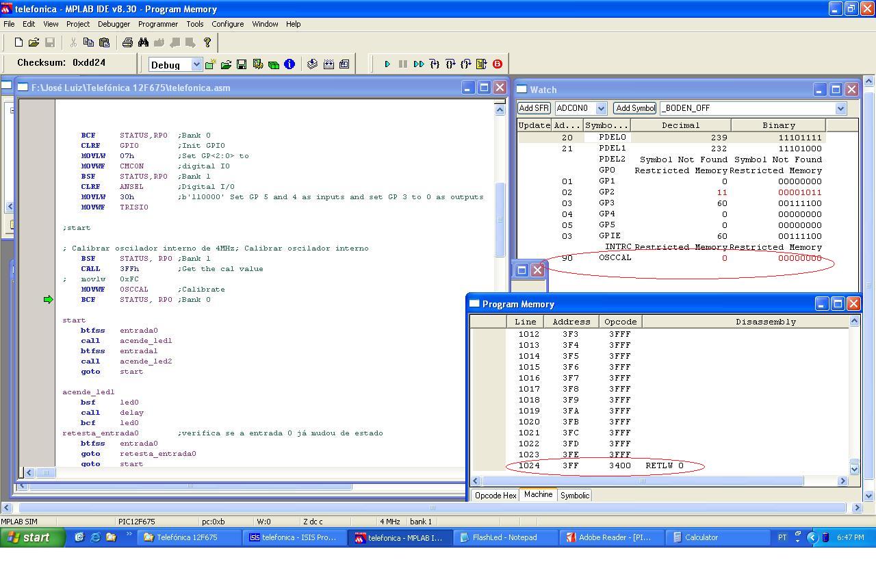Click the Paste icon in toolbar
Image resolution: width=876 pixels, height=588 pixels.
104,42
